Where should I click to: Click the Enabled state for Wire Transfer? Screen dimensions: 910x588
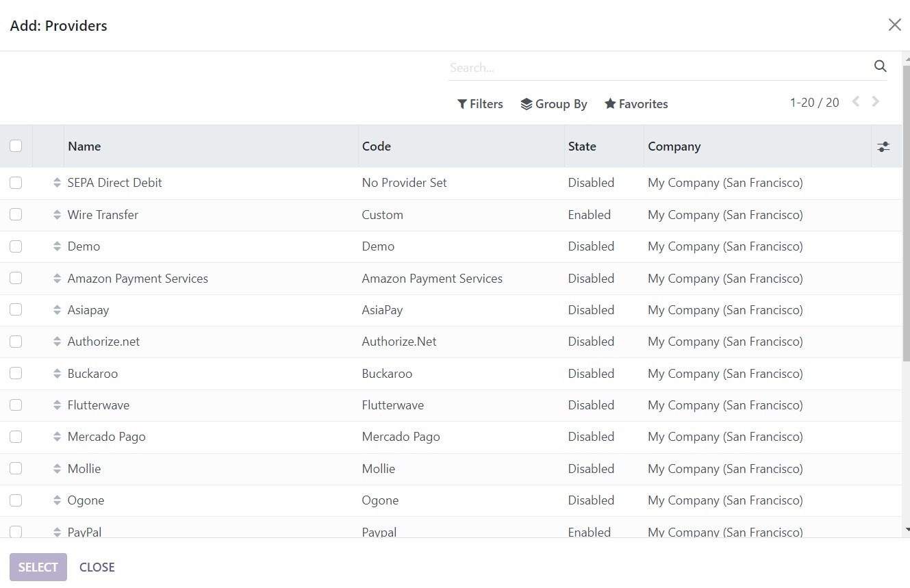[589, 215]
